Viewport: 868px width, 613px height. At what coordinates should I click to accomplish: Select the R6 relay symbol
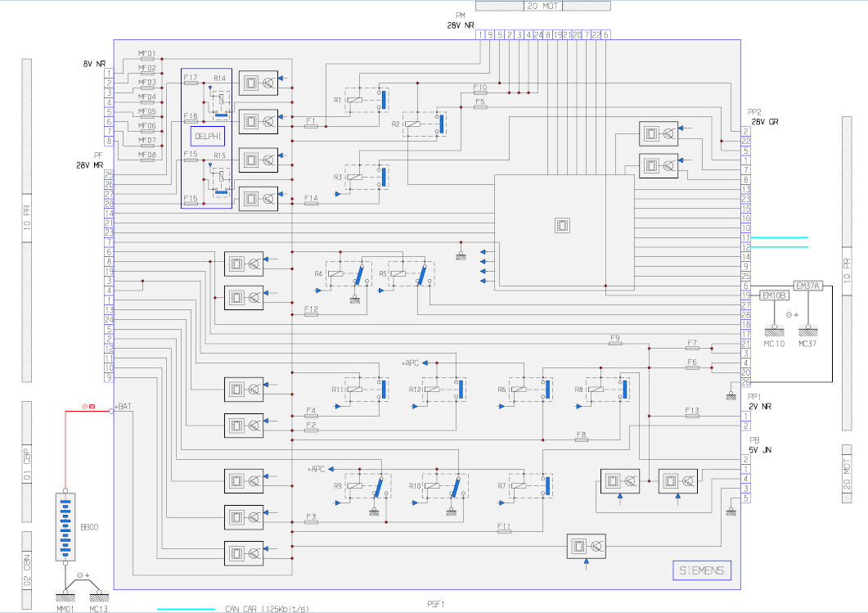pyautogui.click(x=531, y=390)
